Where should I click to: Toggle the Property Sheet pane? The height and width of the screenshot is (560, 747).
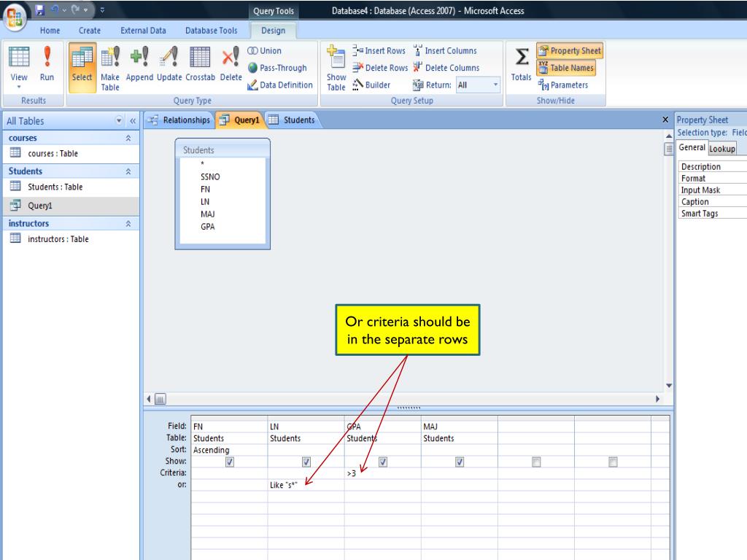point(570,50)
